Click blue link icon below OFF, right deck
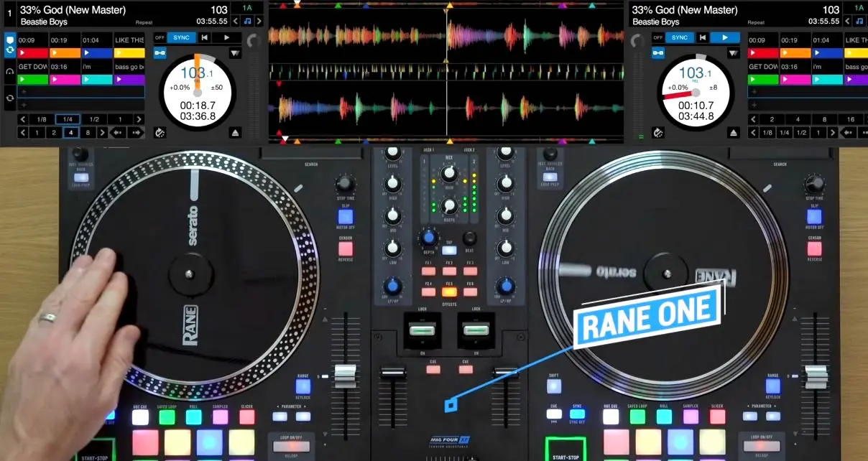This screenshot has height=461, width=868. 659,53
